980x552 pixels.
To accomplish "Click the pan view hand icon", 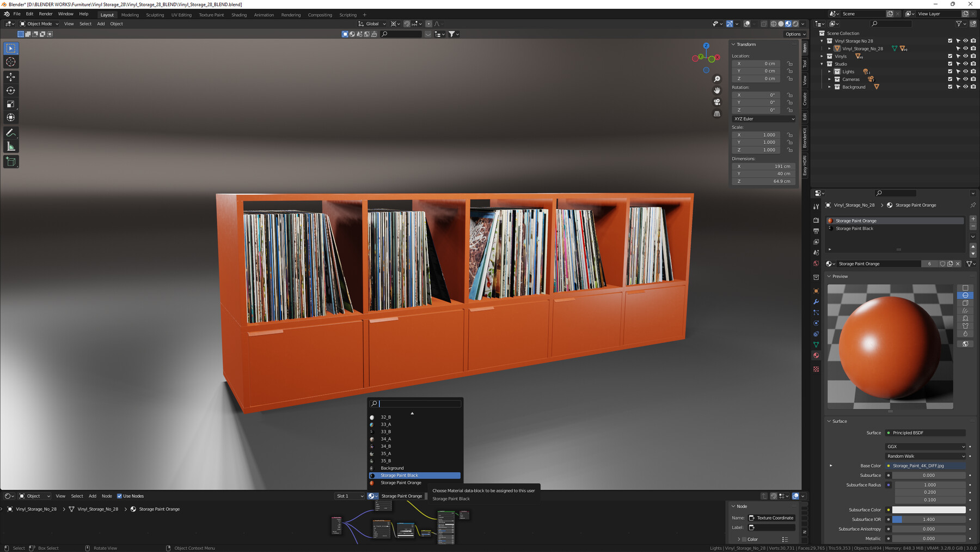I will click(717, 90).
